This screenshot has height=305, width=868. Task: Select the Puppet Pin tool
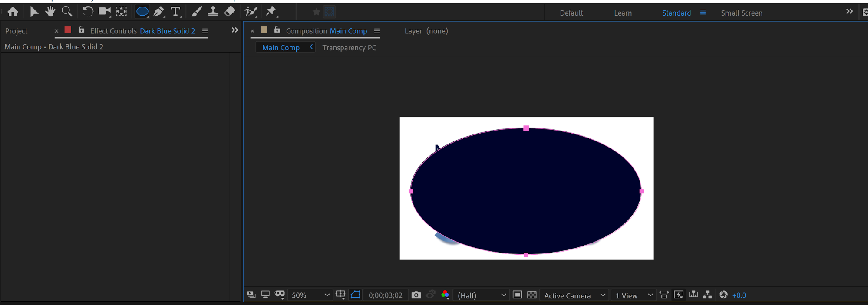271,12
